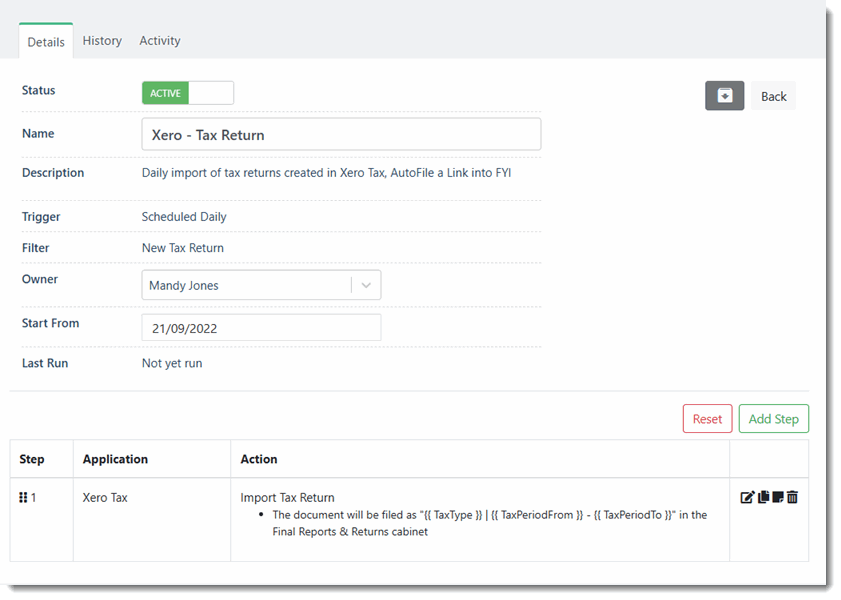Click the Not yet run value
Screen dimensions: 841x600
click(172, 364)
